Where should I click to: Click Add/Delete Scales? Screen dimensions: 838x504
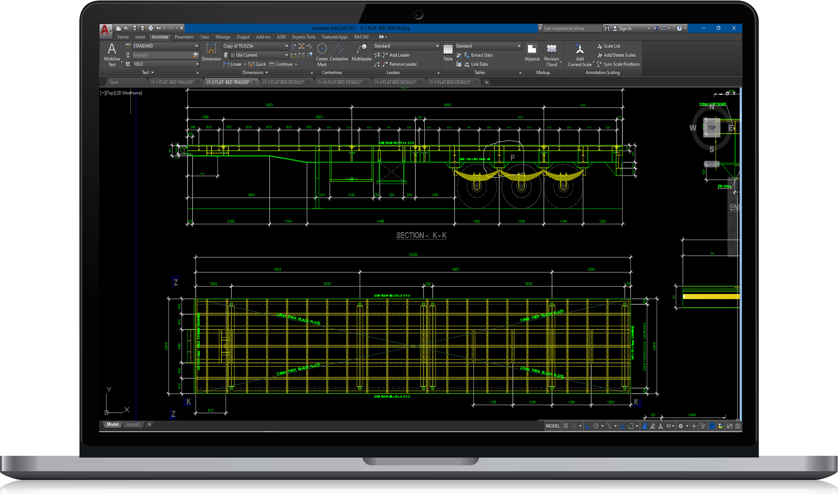[616, 55]
